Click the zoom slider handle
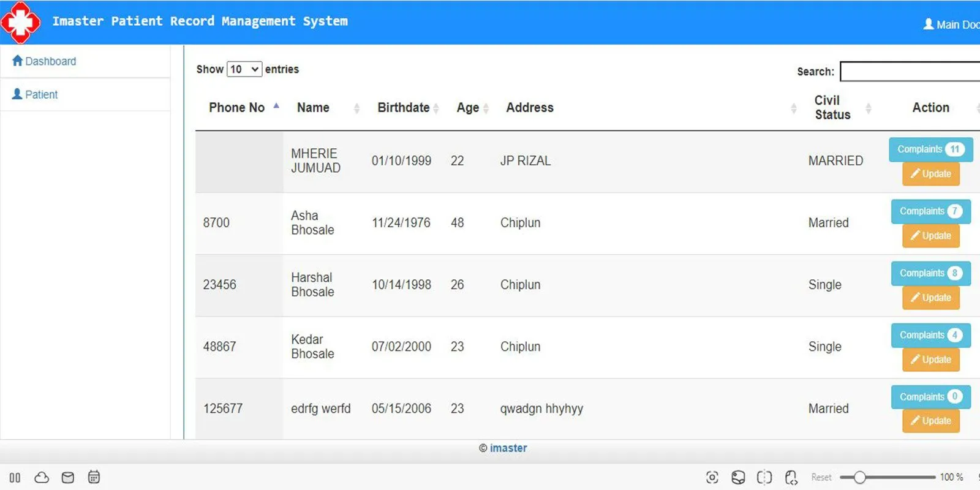980x490 pixels. click(859, 477)
